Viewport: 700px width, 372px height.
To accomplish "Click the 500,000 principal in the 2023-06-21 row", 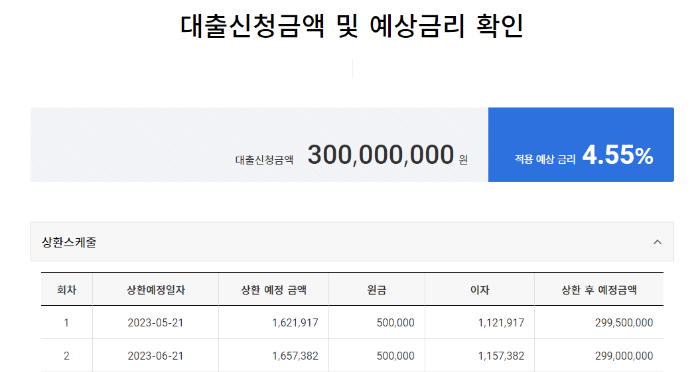I will (396, 356).
